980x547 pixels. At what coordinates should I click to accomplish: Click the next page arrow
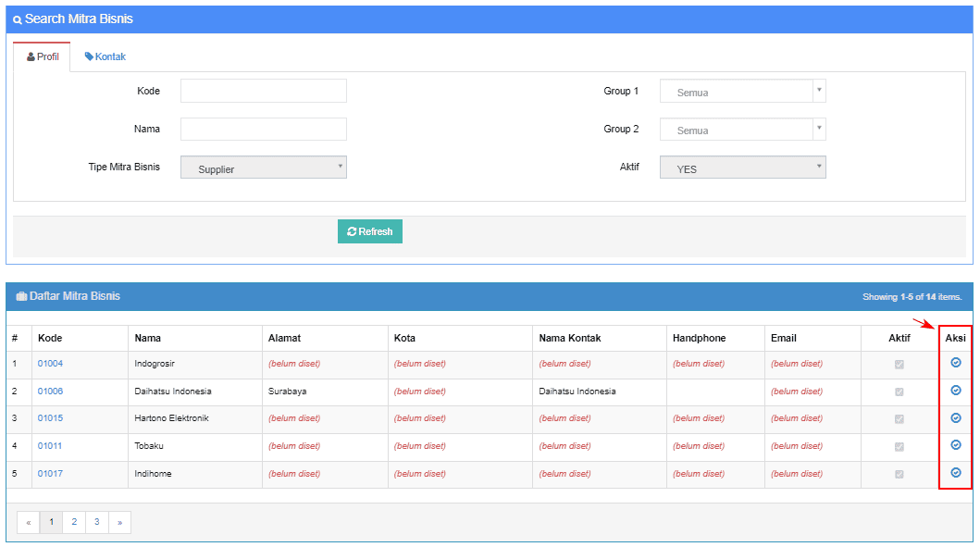119,523
